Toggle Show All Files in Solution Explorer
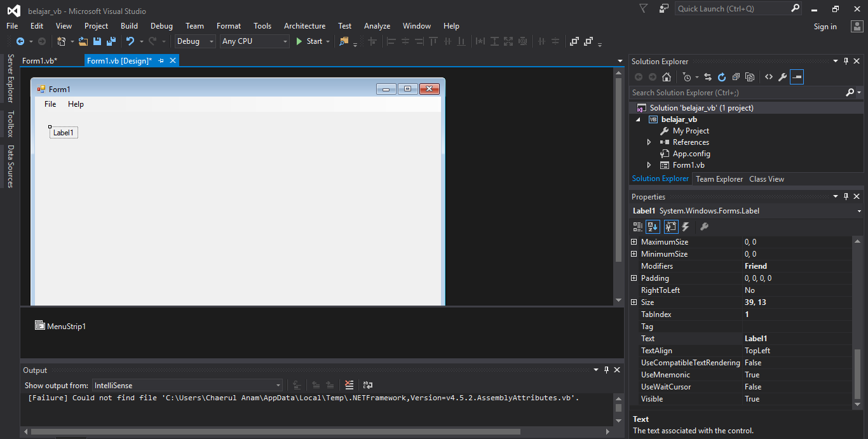Image resolution: width=868 pixels, height=439 pixels. coord(750,77)
